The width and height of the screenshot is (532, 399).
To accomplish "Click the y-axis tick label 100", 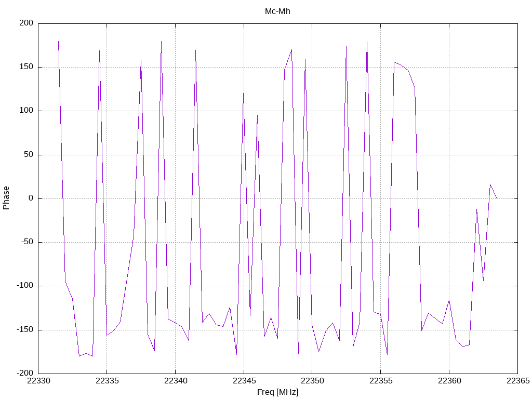I will 26,111.
